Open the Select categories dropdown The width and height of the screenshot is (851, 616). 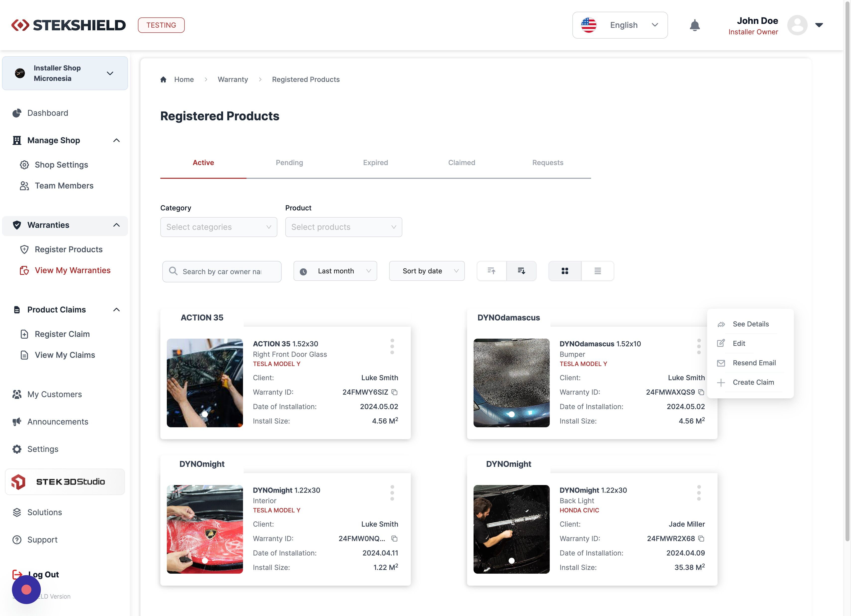[x=219, y=227]
